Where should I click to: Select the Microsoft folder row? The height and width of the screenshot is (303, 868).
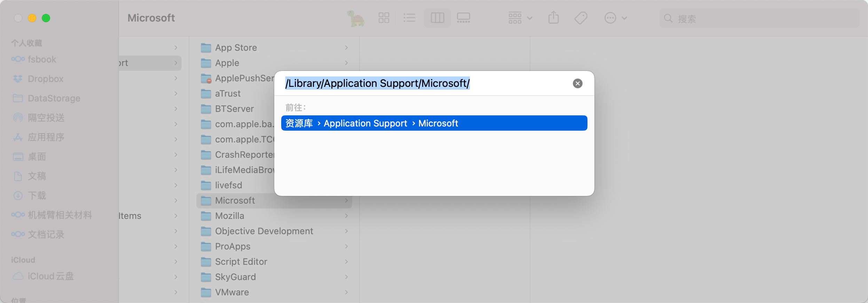tap(274, 200)
